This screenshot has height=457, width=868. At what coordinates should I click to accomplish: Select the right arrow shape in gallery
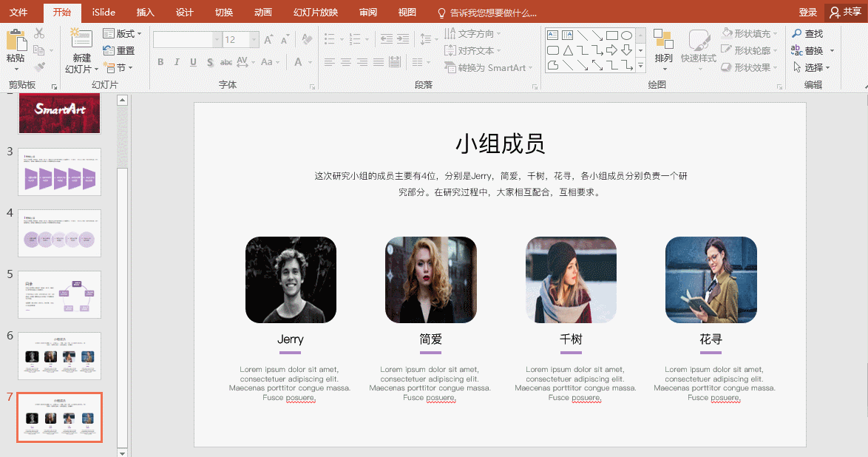pos(611,50)
